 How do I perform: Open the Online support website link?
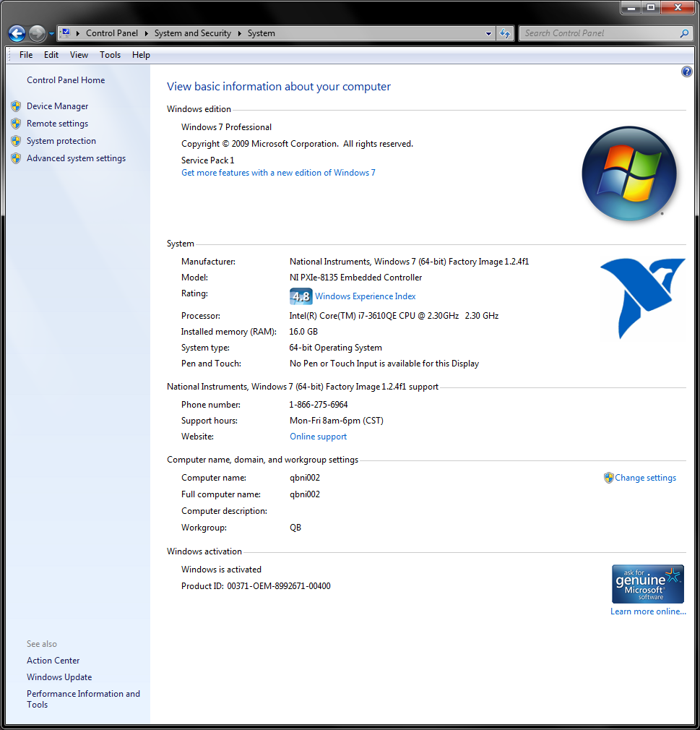coord(319,437)
